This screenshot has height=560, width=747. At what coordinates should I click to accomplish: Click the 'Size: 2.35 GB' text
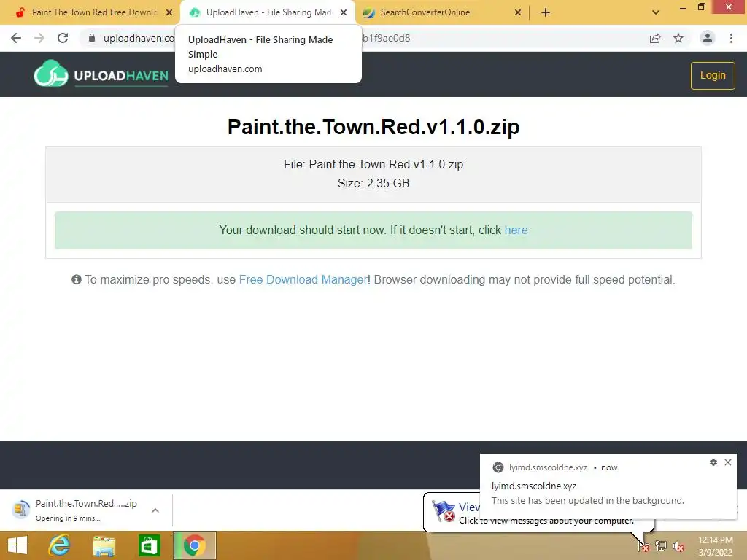(x=373, y=183)
